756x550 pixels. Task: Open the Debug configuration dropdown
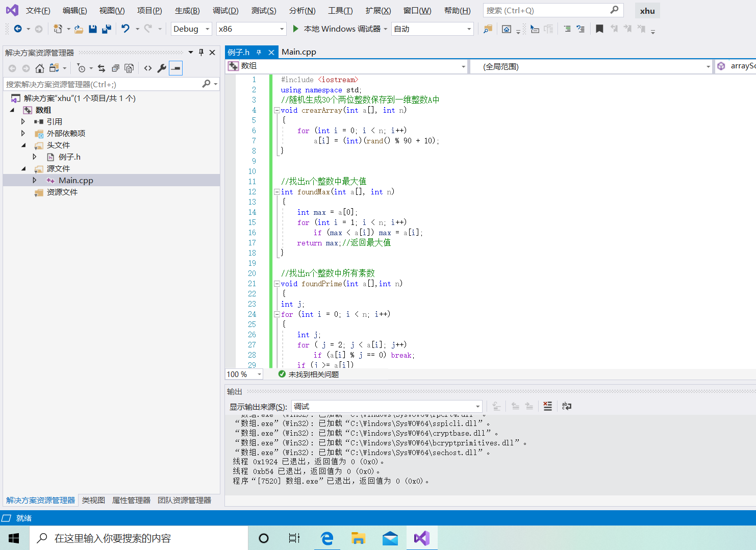191,29
